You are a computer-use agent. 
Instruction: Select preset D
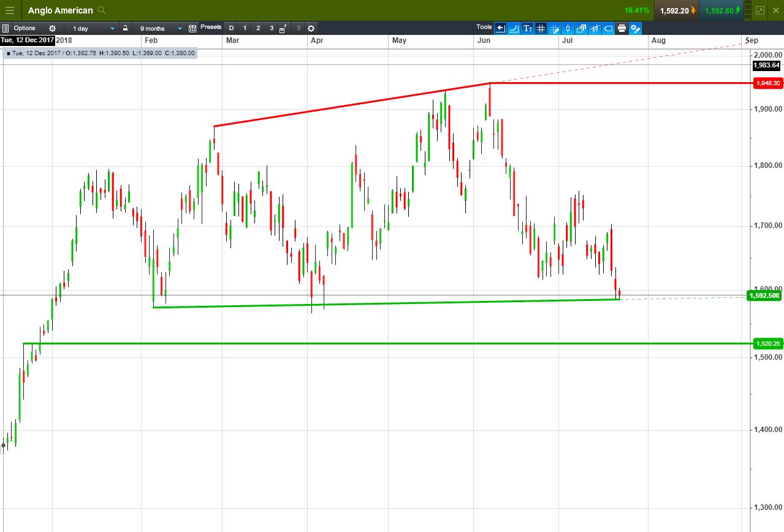point(231,28)
